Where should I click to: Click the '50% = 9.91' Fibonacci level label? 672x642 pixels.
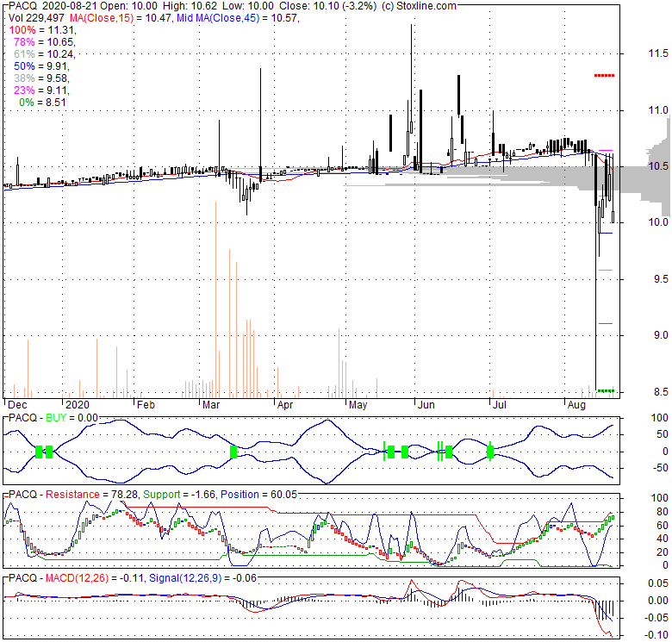click(41, 66)
